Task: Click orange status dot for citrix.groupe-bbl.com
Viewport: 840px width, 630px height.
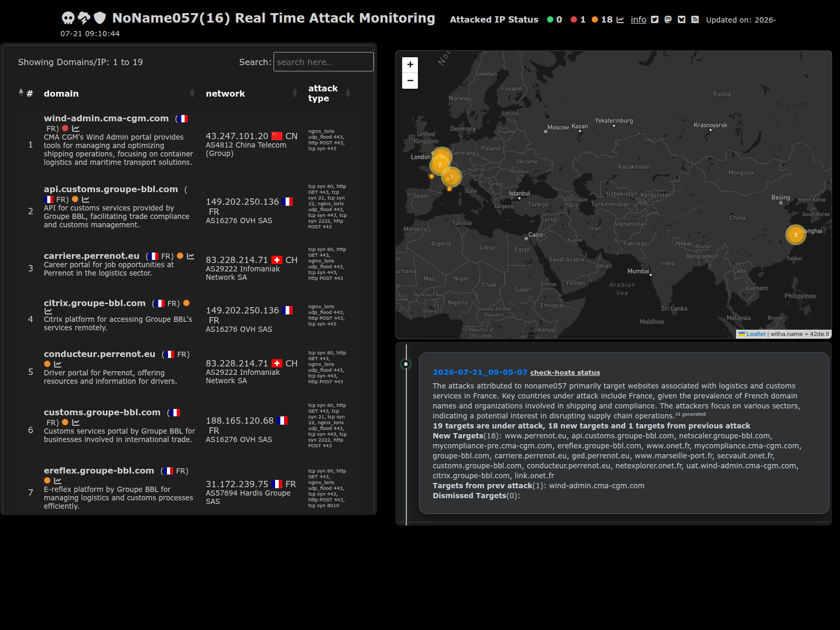Action: (186, 303)
